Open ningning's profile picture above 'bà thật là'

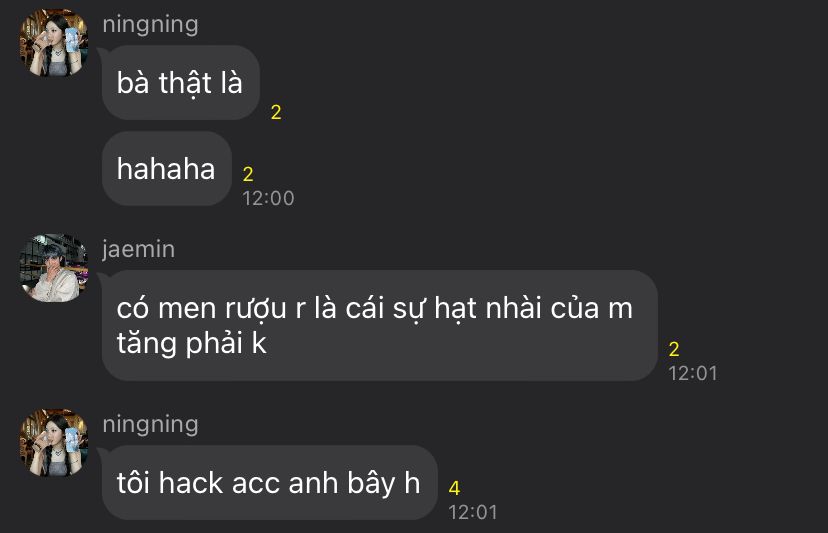click(x=54, y=43)
